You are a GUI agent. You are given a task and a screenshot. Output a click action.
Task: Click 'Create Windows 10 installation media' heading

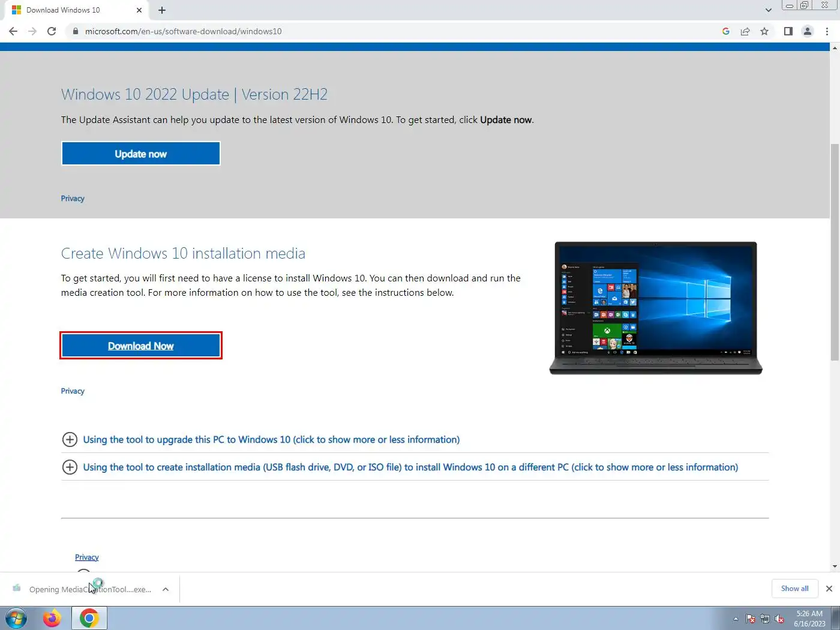click(x=183, y=253)
